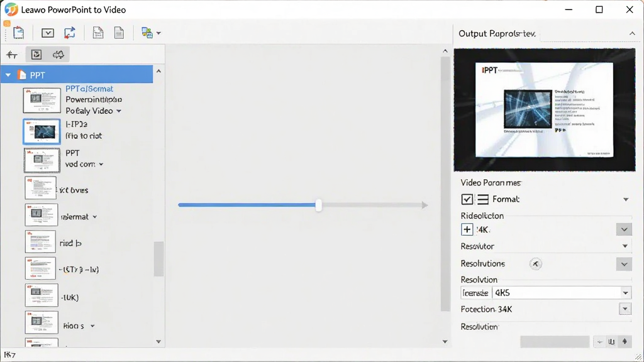Click the bars icon at the panel bottom

(x=612, y=341)
